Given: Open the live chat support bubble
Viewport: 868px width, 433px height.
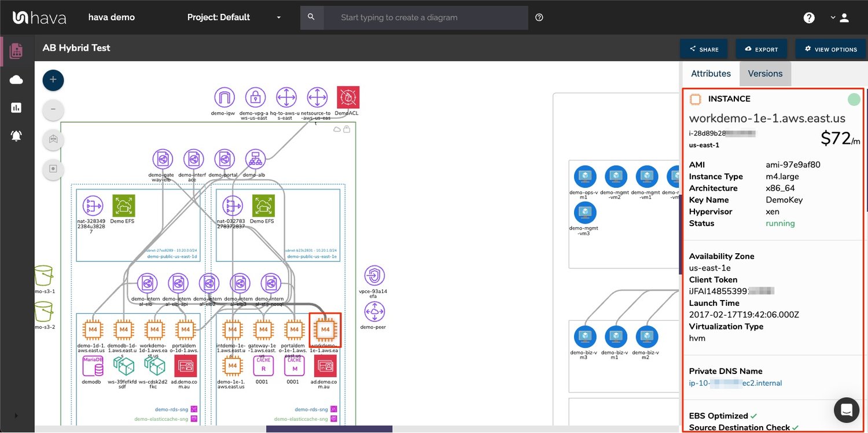Looking at the screenshot, I should coord(846,410).
